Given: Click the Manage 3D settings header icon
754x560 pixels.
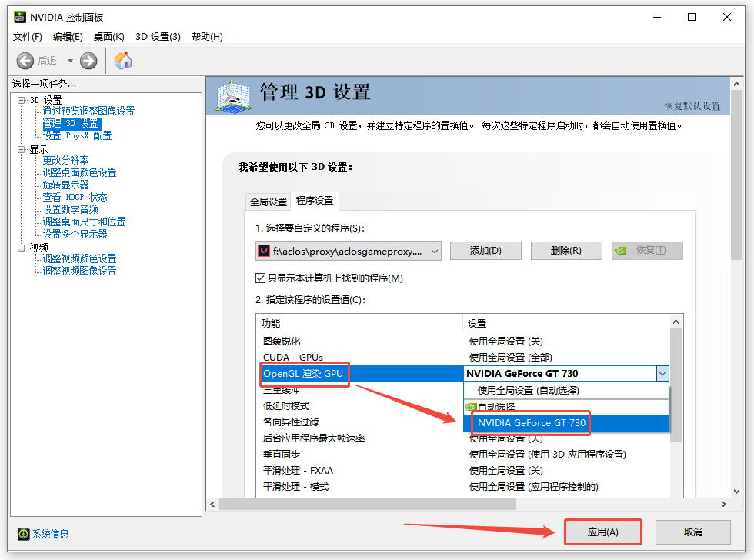Looking at the screenshot, I should [x=233, y=97].
